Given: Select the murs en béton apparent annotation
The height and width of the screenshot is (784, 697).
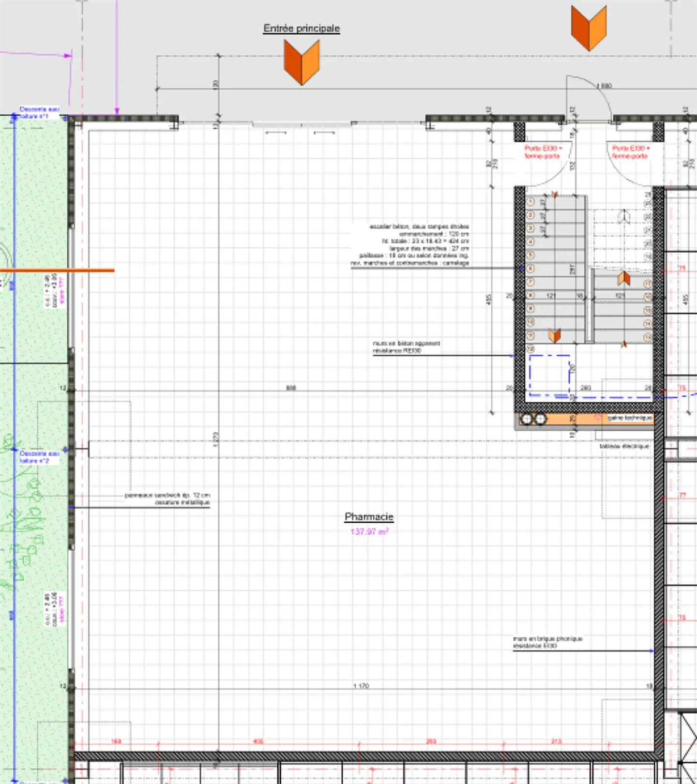Looking at the screenshot, I should pos(406,347).
